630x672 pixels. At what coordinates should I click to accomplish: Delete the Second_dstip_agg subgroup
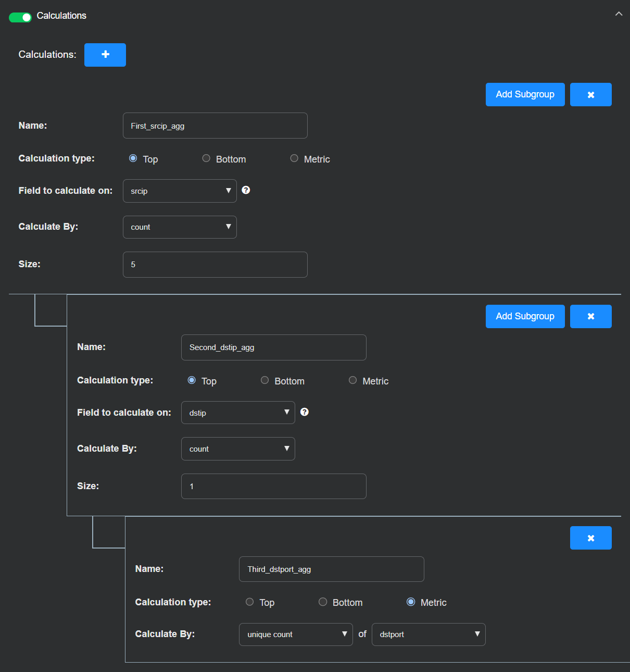coord(590,316)
